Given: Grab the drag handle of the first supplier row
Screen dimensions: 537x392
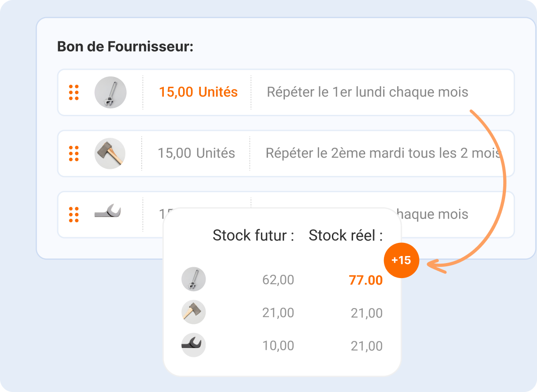Looking at the screenshot, I should (x=74, y=92).
